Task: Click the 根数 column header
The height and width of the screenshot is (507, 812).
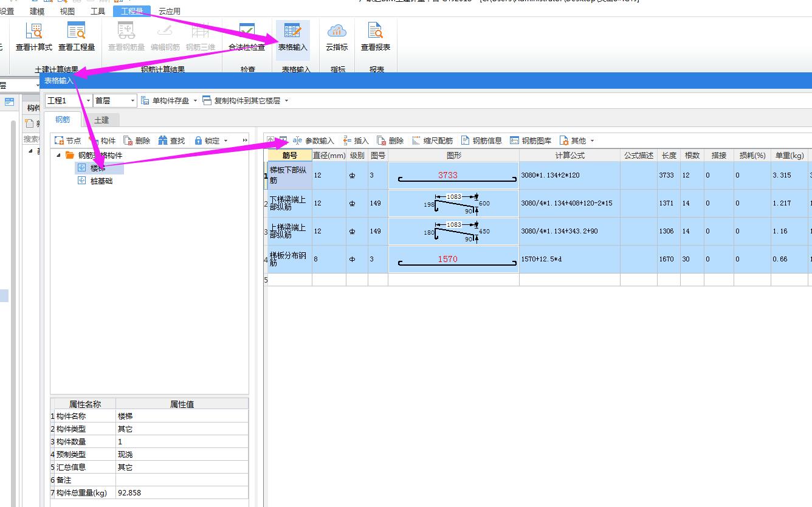Action: click(692, 156)
